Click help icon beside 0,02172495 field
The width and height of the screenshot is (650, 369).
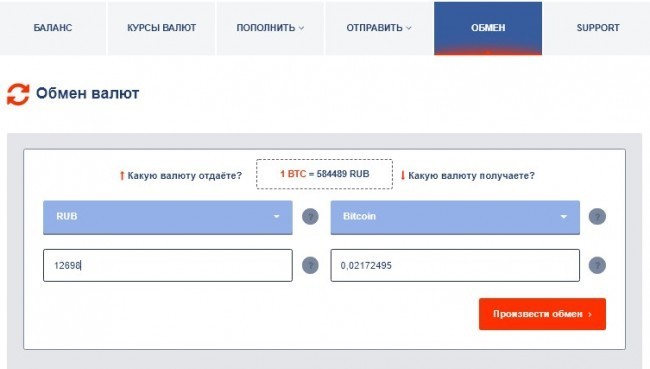click(597, 265)
